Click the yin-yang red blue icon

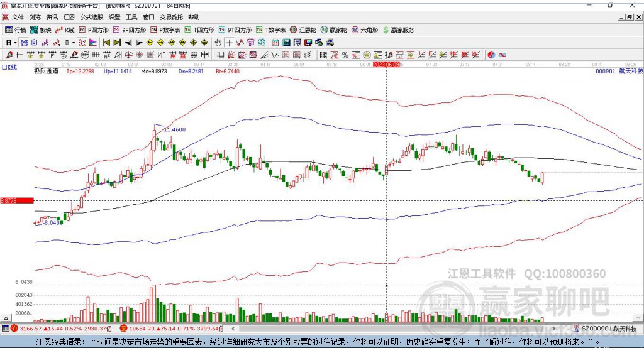[491, 55]
